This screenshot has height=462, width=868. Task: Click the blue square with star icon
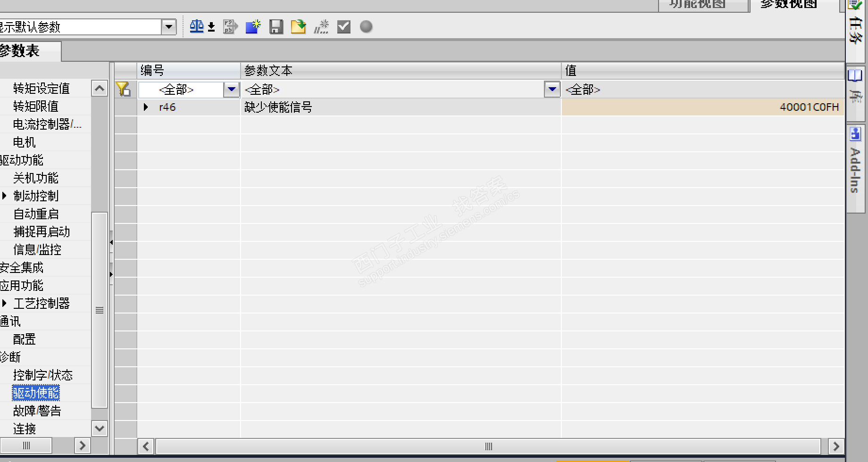click(x=253, y=26)
